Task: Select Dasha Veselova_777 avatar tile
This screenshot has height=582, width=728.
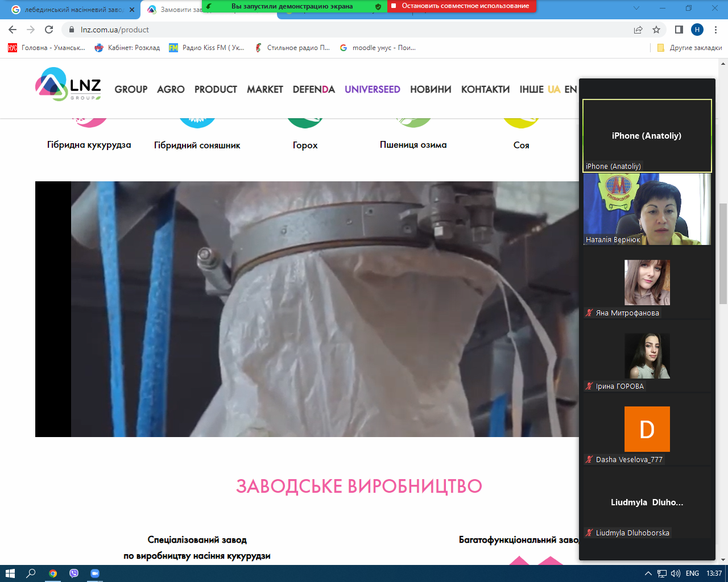Action: pos(647,429)
